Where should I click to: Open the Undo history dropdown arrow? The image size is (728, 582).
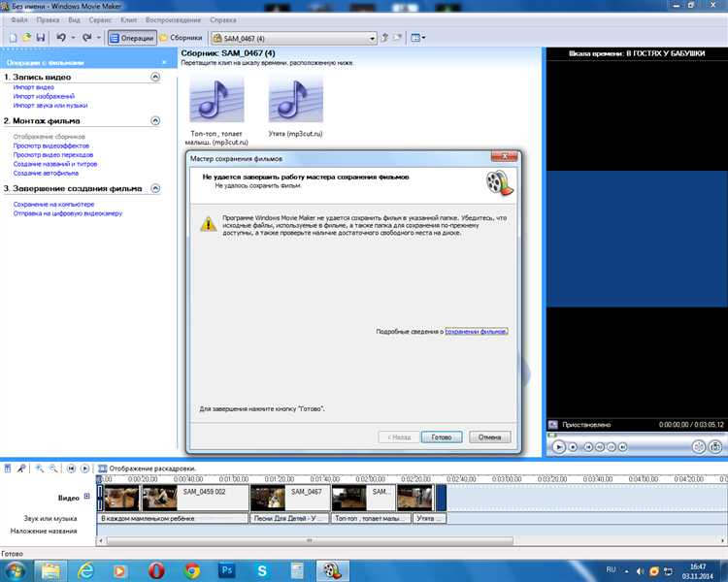tap(74, 38)
